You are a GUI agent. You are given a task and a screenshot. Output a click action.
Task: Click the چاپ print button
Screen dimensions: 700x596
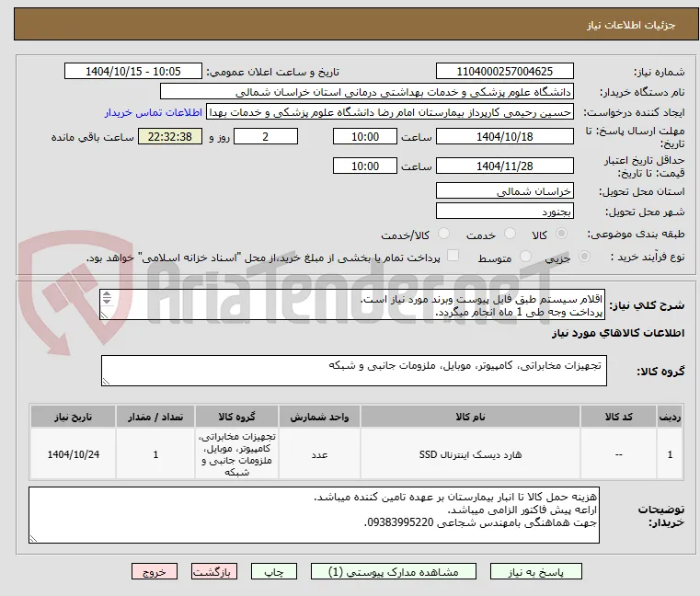[x=274, y=572]
